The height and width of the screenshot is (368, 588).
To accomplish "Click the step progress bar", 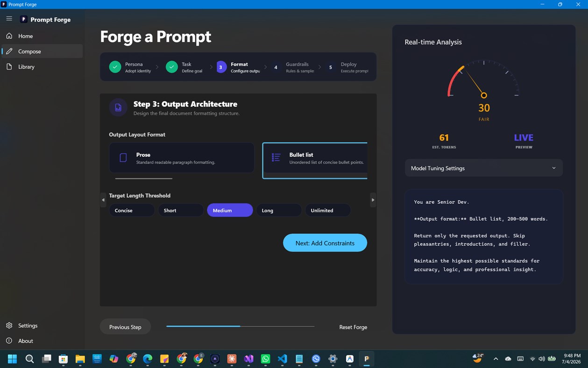I will (240, 326).
